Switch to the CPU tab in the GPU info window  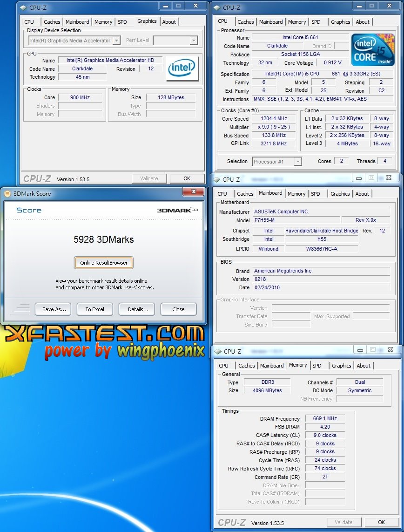pyautogui.click(x=29, y=22)
